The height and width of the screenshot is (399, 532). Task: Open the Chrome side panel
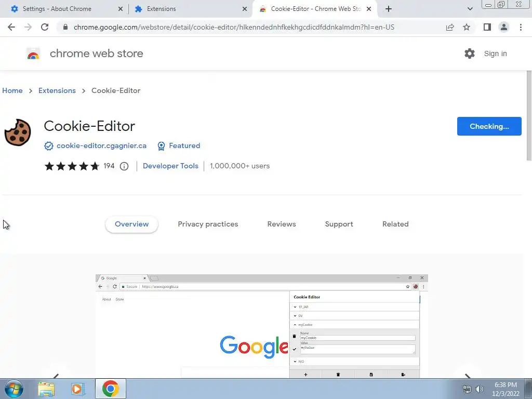tap(487, 27)
